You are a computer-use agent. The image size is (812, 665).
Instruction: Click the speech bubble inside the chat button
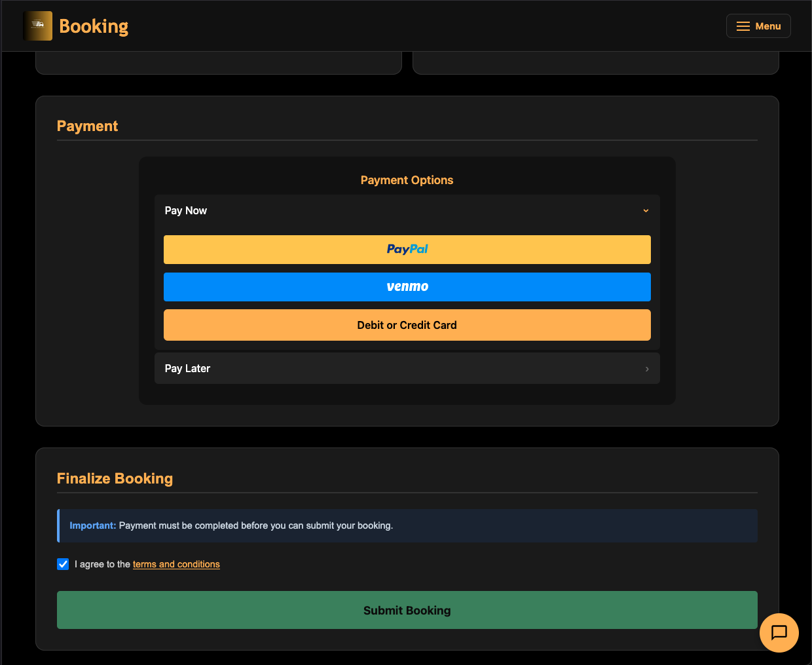tap(779, 633)
